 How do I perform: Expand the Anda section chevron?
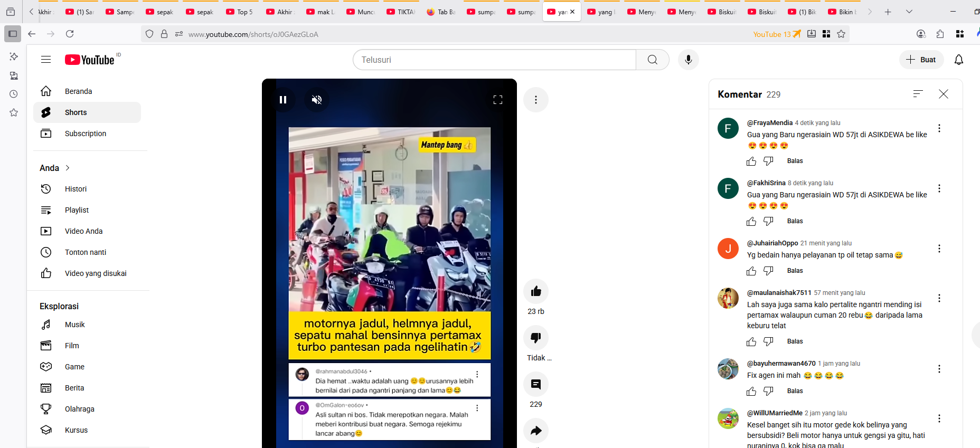(68, 168)
